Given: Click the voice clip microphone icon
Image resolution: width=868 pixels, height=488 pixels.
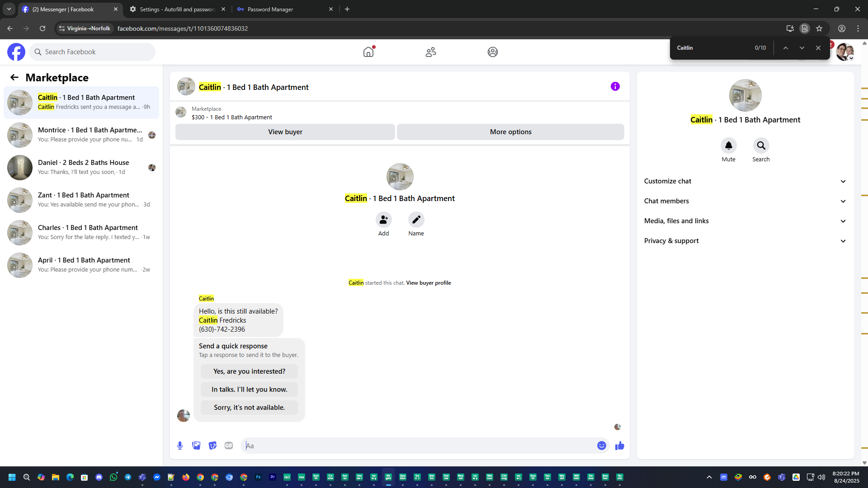Looking at the screenshot, I should tap(180, 446).
